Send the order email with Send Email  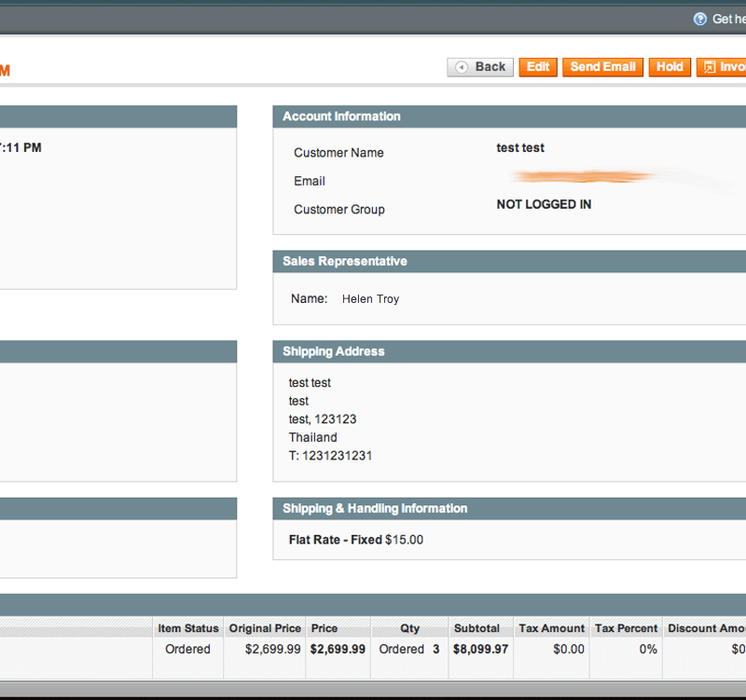click(x=602, y=67)
